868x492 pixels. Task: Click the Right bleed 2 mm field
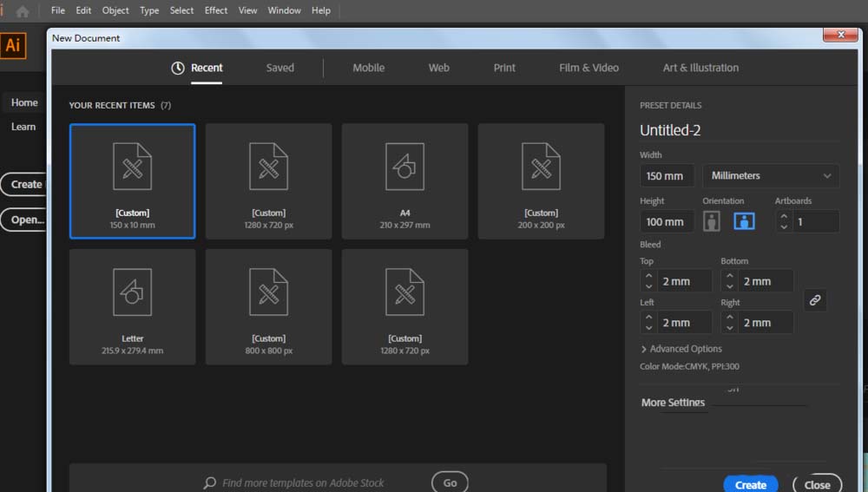[765, 323]
